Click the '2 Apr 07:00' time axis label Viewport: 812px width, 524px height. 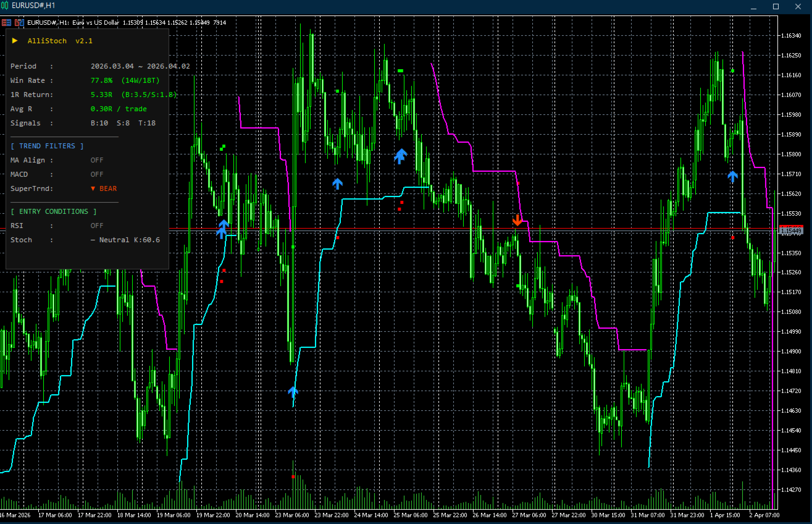765,515
